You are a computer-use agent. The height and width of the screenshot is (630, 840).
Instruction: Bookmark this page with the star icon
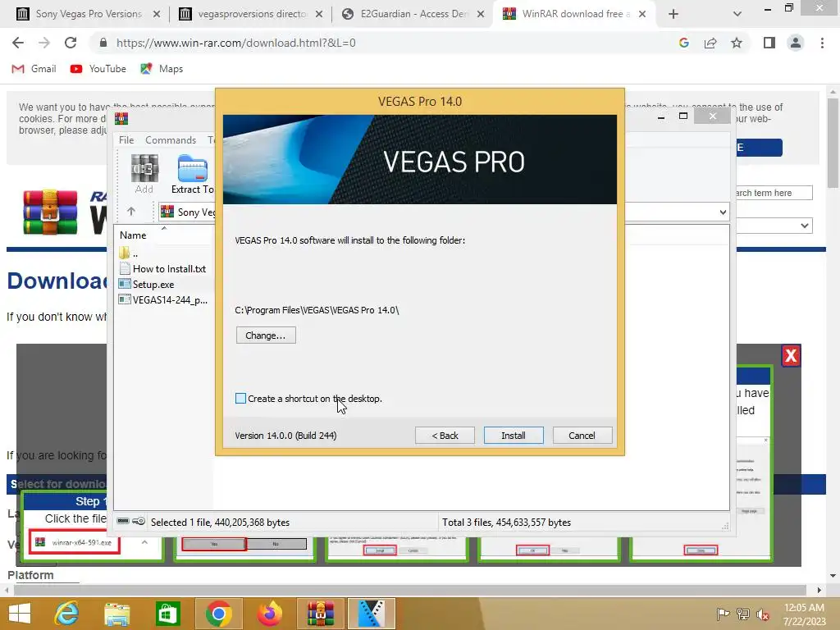[737, 43]
